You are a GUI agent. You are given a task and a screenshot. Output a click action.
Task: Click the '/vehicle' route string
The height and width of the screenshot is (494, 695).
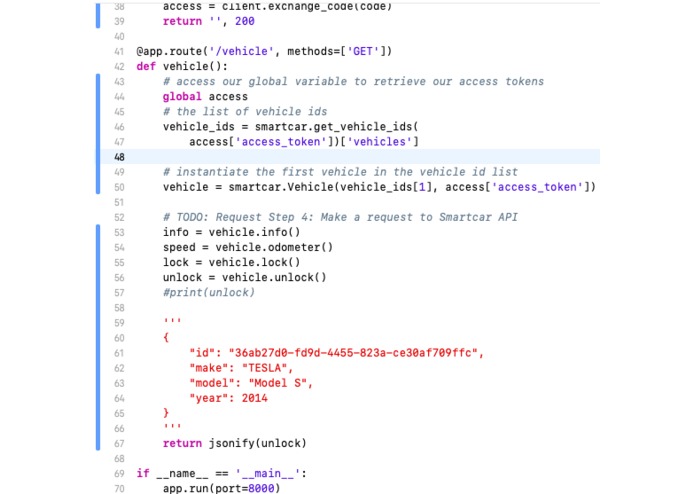click(242, 51)
